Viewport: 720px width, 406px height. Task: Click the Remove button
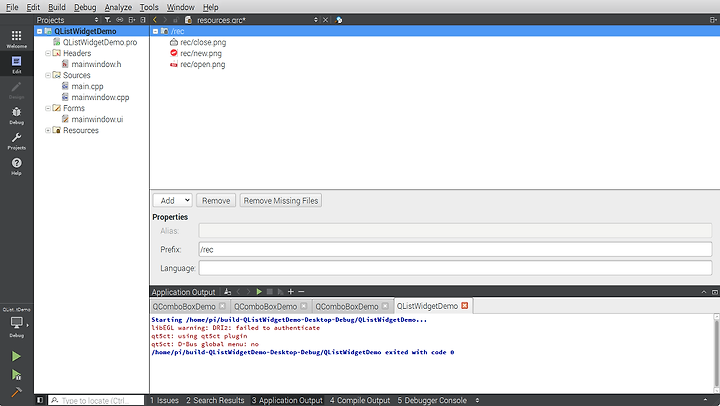point(216,200)
